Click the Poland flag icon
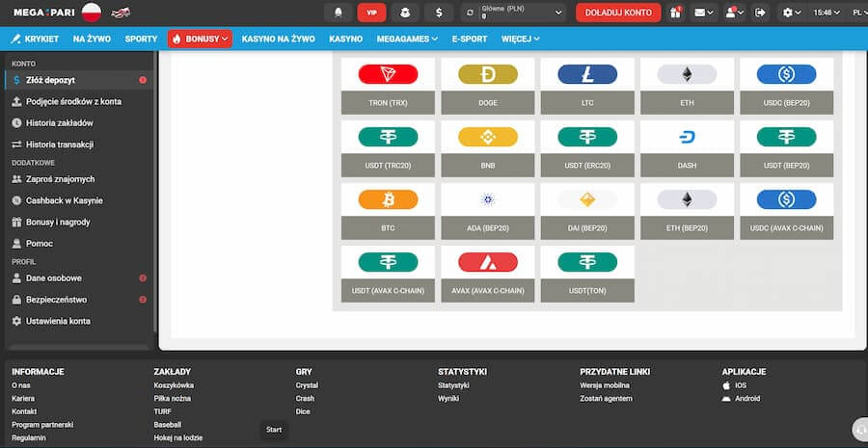The height and width of the screenshot is (448, 868). point(92,13)
